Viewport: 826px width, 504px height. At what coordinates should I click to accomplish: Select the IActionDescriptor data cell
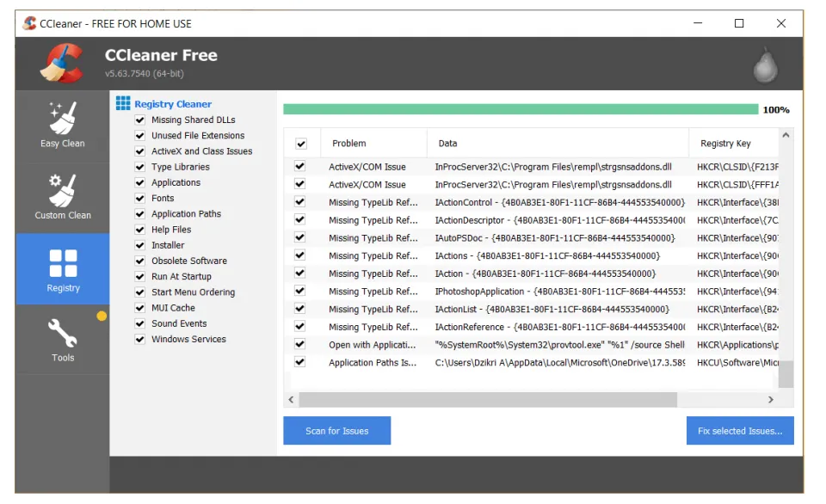[x=560, y=220]
